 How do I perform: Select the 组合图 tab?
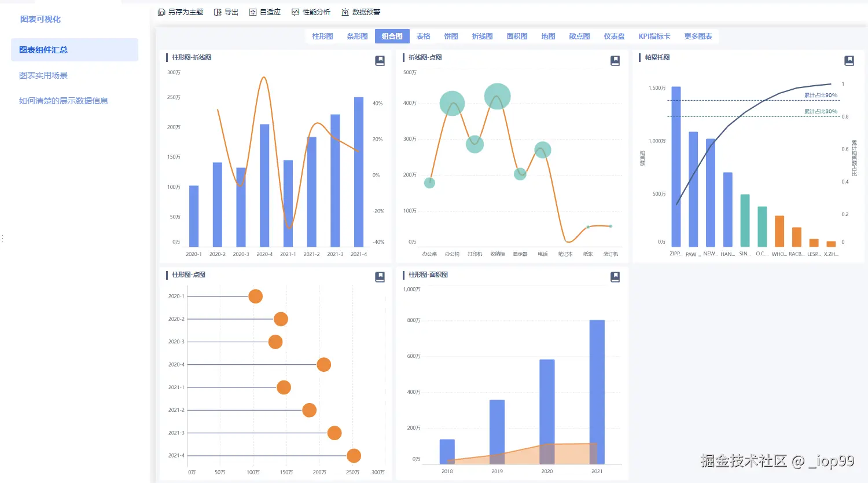click(x=392, y=36)
